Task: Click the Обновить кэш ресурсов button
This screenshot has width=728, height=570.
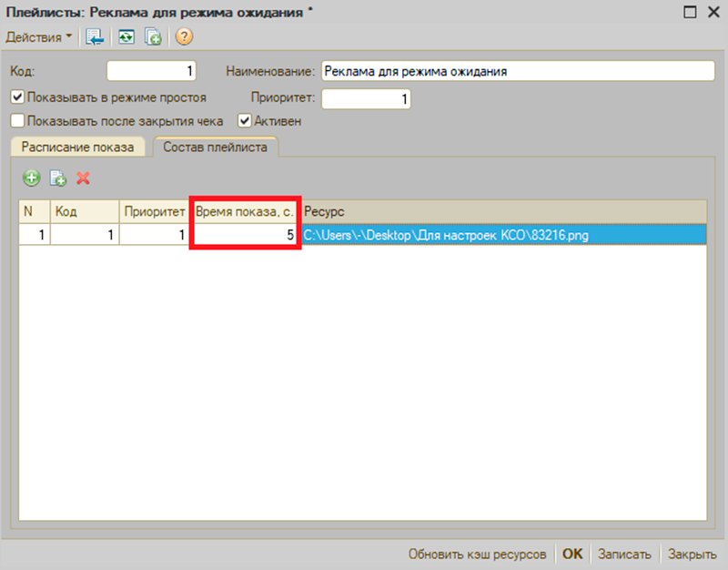Action: tap(477, 555)
